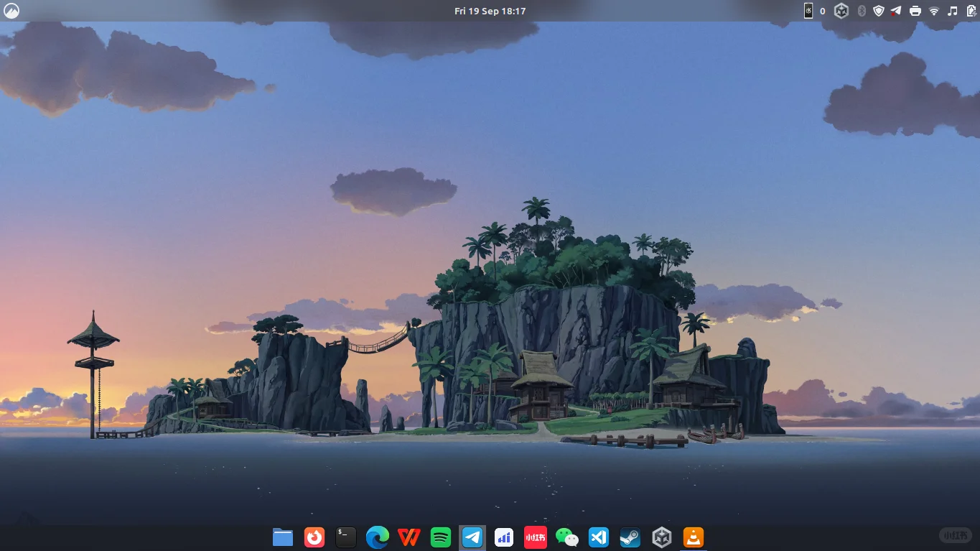The width and height of the screenshot is (980, 551).
Task: Open the terminal application in the dock
Action: pyautogui.click(x=345, y=537)
